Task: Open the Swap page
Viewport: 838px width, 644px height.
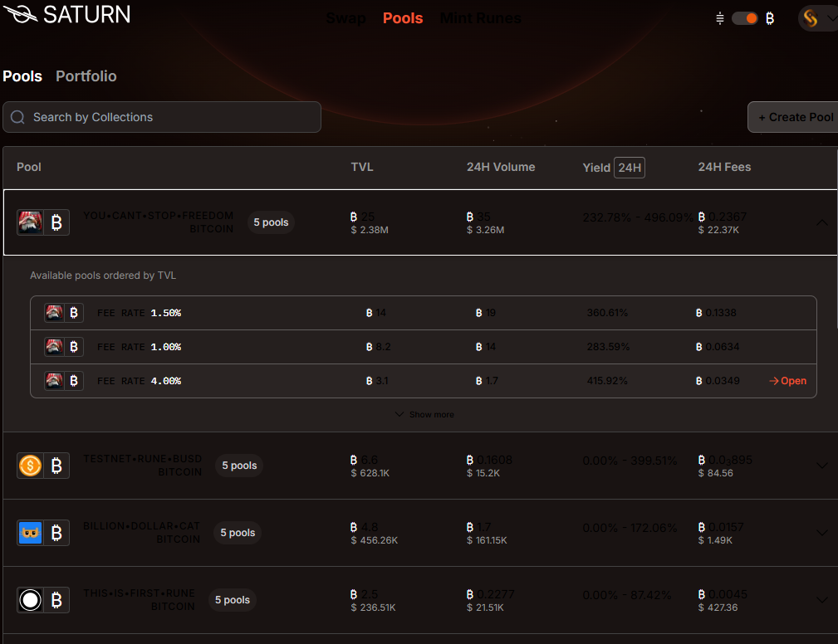Action: click(345, 18)
